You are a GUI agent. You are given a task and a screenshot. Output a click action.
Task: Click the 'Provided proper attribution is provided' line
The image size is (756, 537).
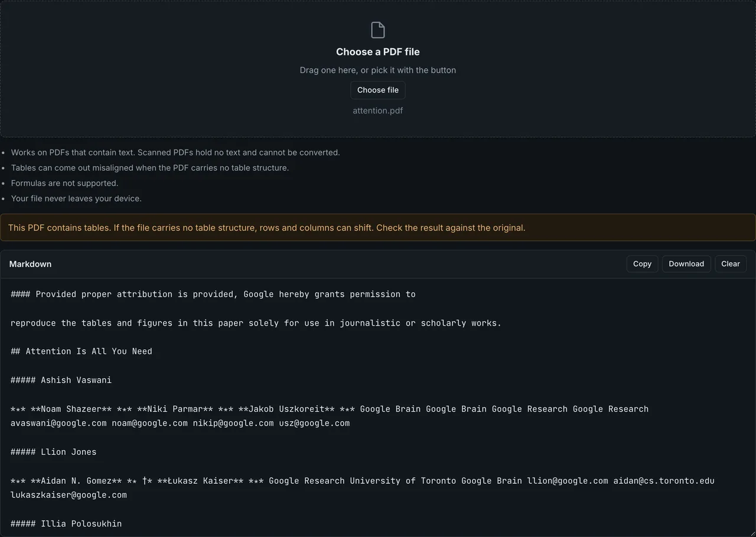tap(213, 294)
